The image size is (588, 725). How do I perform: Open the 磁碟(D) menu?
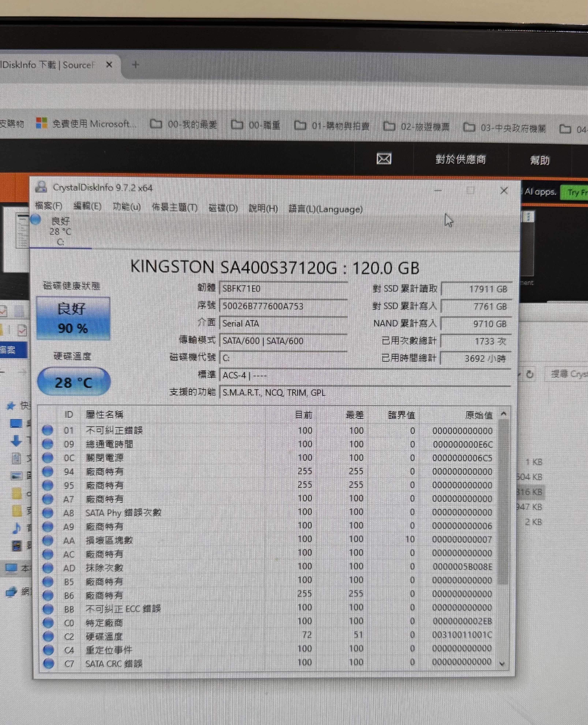point(223,208)
